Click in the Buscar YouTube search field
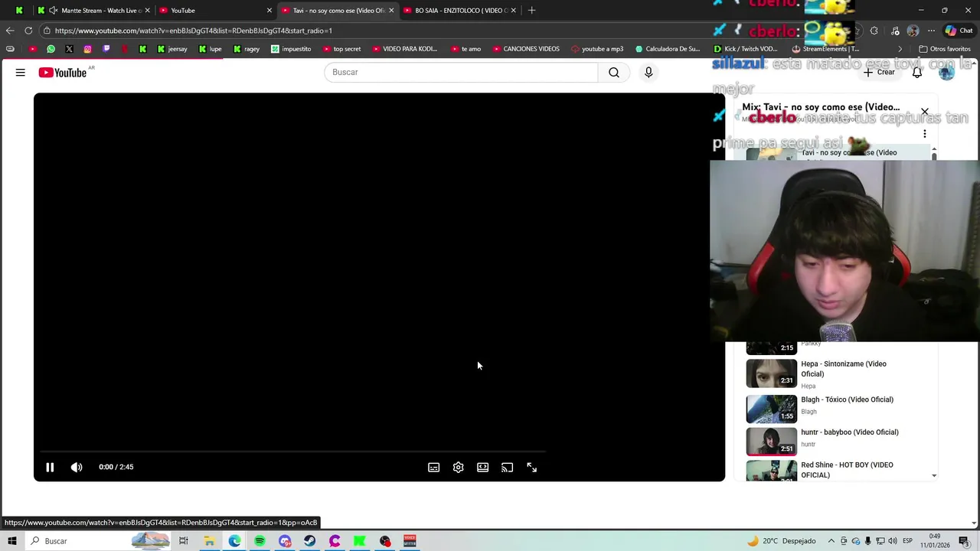Image resolution: width=980 pixels, height=551 pixels. point(461,73)
